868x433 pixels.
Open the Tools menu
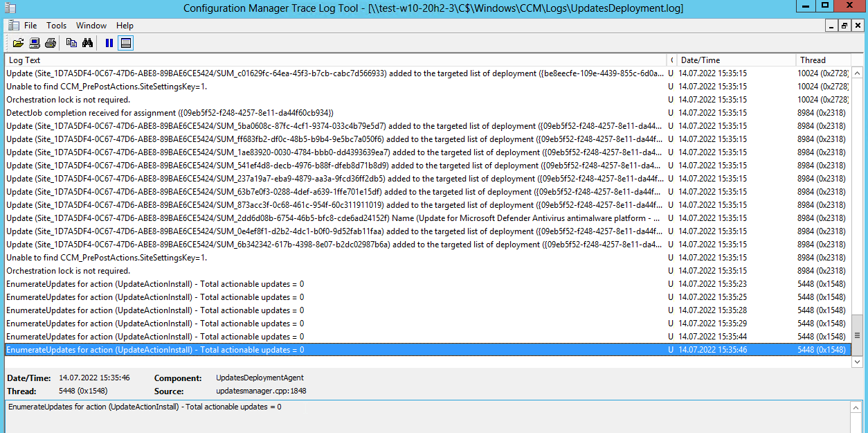pyautogui.click(x=56, y=25)
